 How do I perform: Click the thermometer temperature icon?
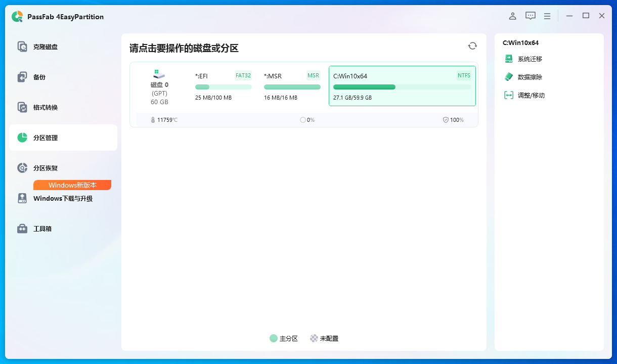153,120
